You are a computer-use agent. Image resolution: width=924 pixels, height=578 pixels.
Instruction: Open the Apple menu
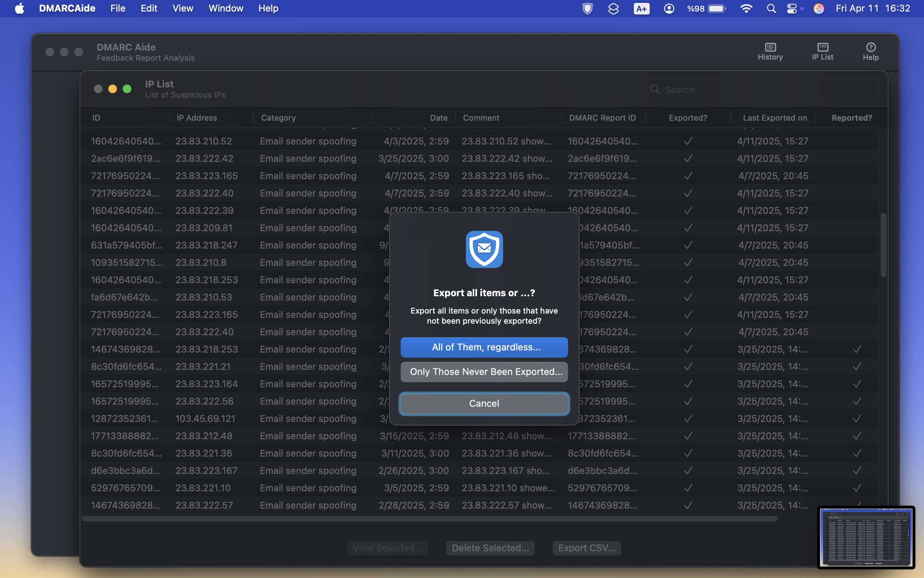coord(19,8)
